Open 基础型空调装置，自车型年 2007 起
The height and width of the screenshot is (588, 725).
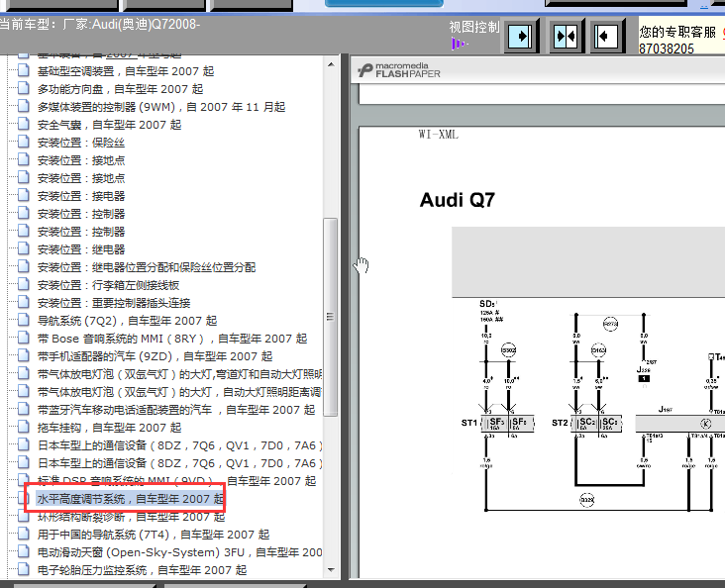126,71
